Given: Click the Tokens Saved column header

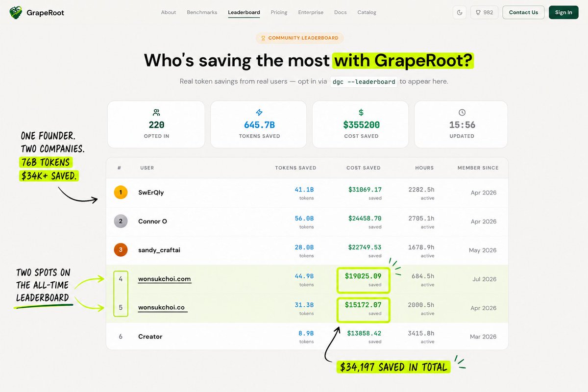Looking at the screenshot, I should (x=295, y=168).
